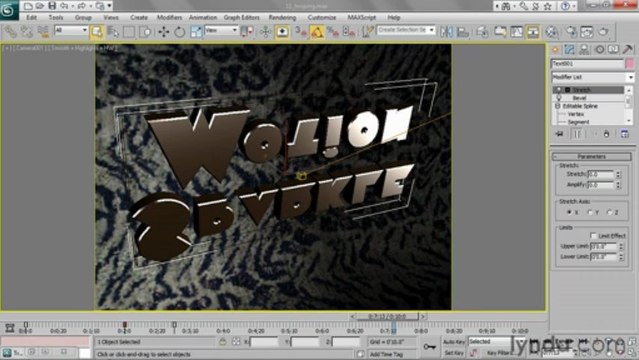The width and height of the screenshot is (639, 360).
Task: Toggle Bevel modifier lightbulb visibility
Action: 559,98
